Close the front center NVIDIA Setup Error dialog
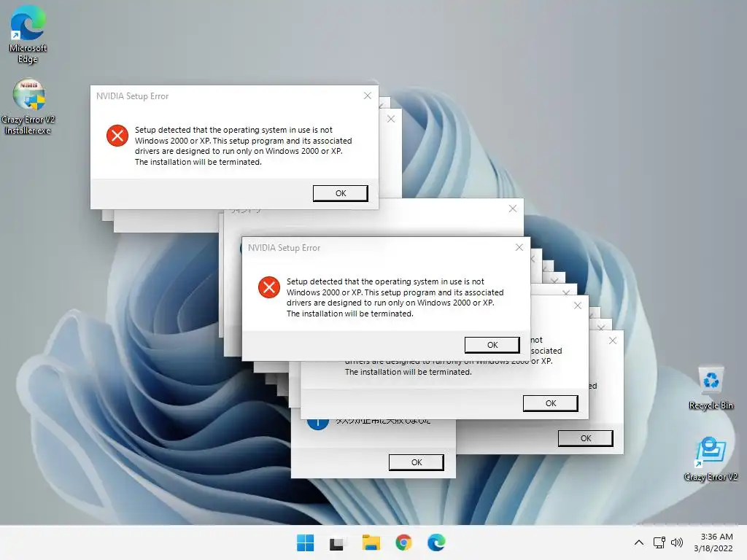The height and width of the screenshot is (560, 747). coord(519,247)
